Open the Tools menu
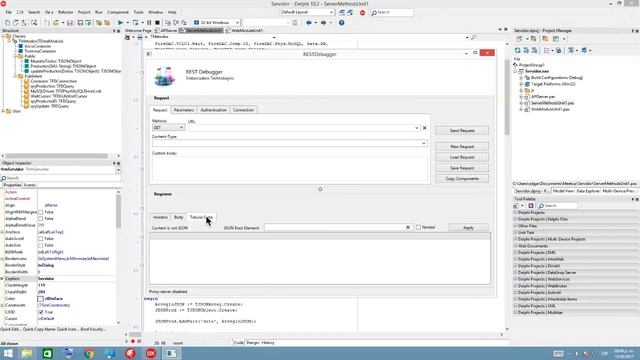The image size is (640, 360). coord(138,12)
